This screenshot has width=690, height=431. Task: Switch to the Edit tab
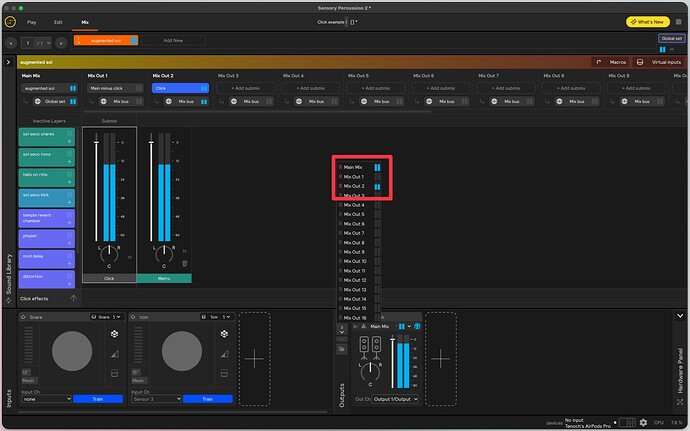[58, 22]
